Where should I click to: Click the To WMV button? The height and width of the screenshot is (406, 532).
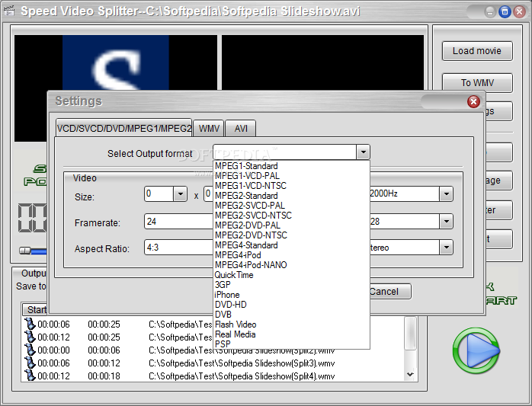(x=477, y=83)
